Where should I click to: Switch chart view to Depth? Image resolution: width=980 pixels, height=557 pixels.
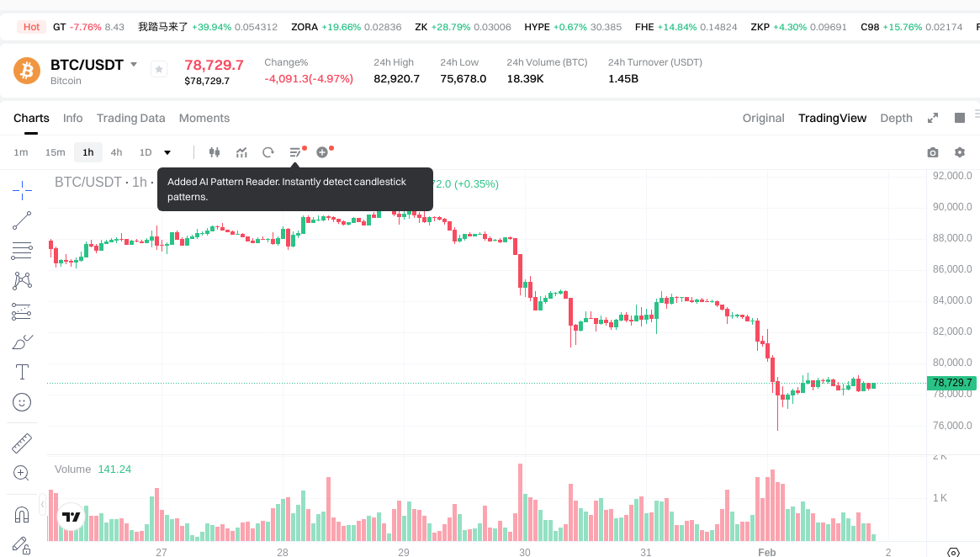pyautogui.click(x=896, y=118)
